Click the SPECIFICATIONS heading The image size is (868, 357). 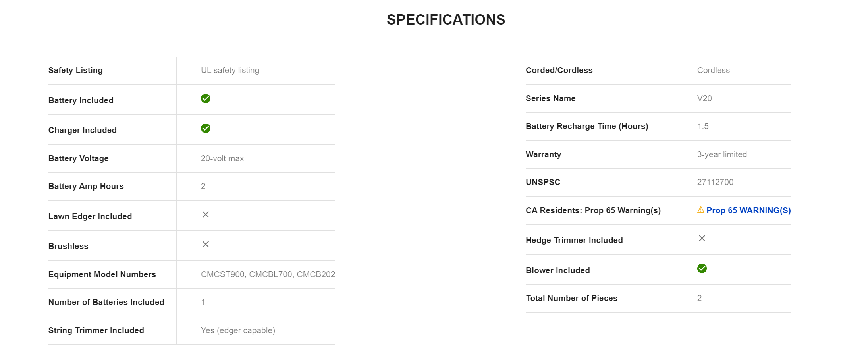click(x=446, y=20)
